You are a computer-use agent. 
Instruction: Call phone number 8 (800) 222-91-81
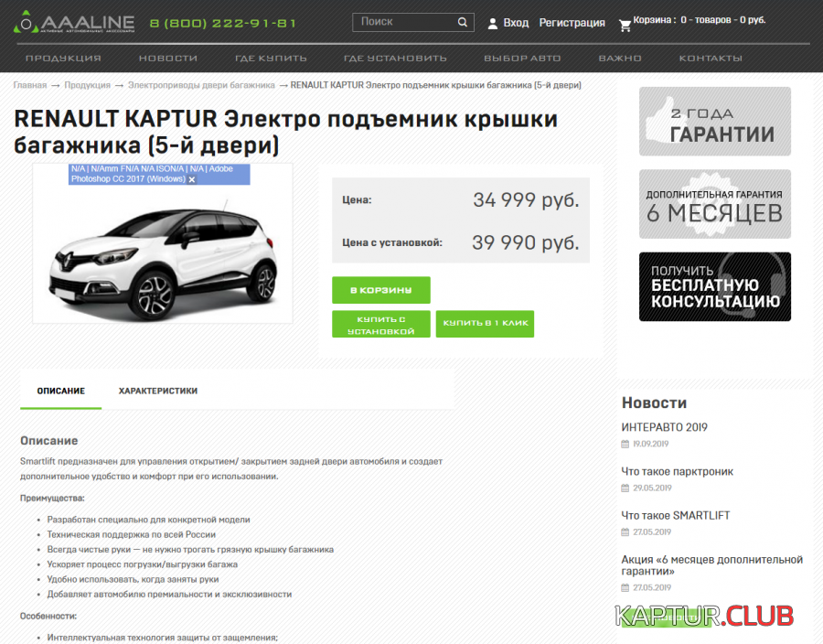[223, 23]
